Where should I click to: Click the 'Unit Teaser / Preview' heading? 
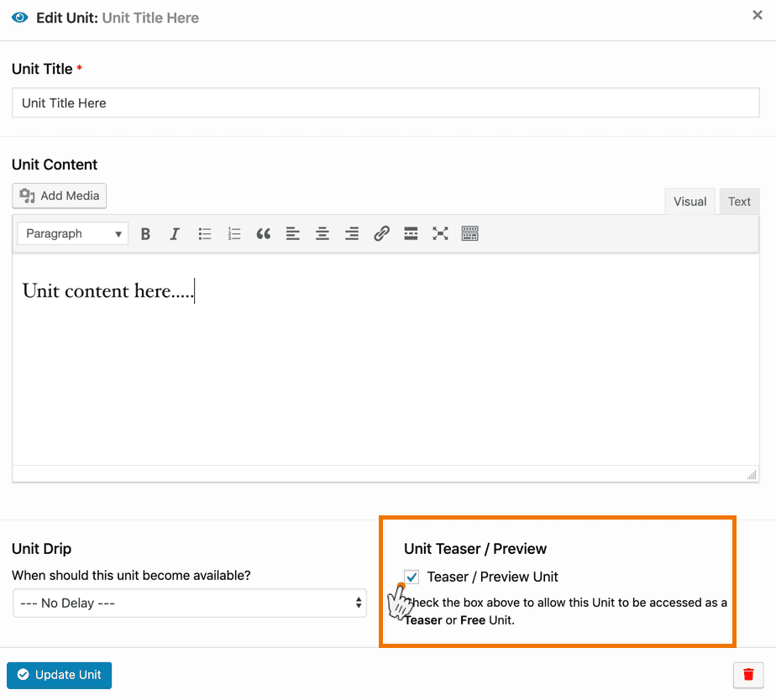click(x=475, y=549)
